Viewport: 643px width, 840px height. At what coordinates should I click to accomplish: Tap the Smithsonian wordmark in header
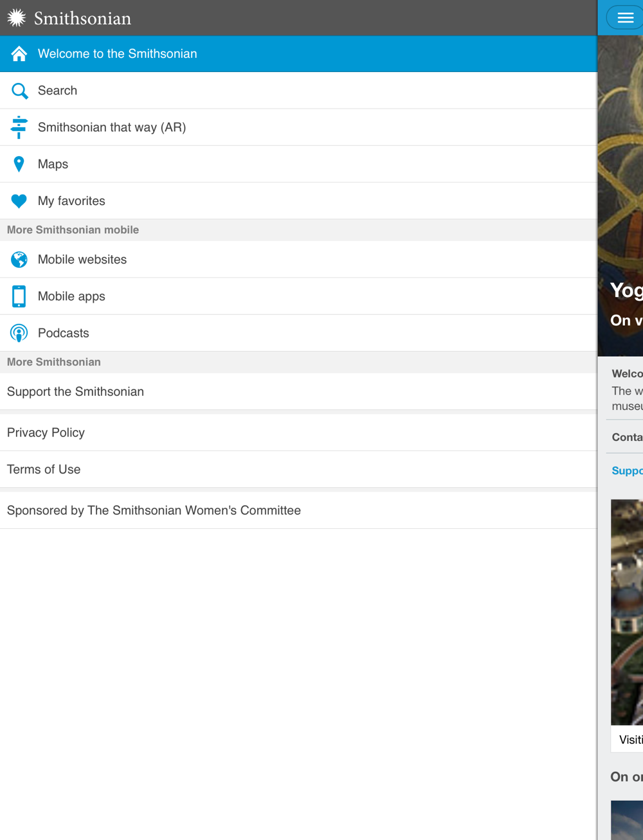pos(82,19)
